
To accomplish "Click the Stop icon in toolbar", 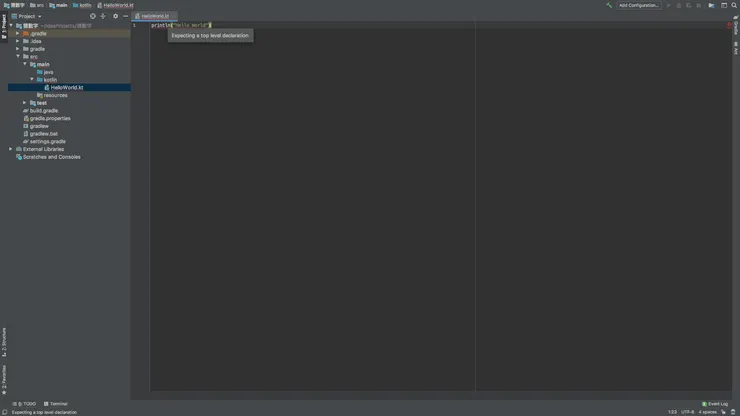I will click(698, 5).
